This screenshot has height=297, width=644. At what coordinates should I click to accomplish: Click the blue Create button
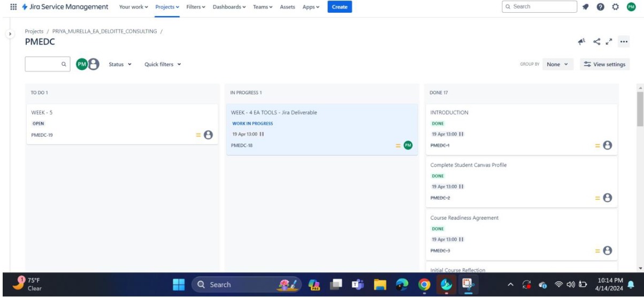pyautogui.click(x=339, y=7)
